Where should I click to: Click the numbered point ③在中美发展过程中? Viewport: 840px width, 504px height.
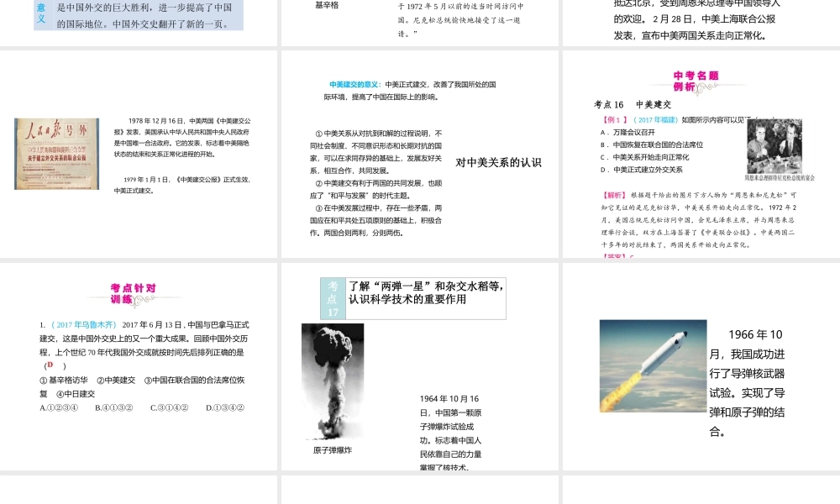pyautogui.click(x=375, y=221)
